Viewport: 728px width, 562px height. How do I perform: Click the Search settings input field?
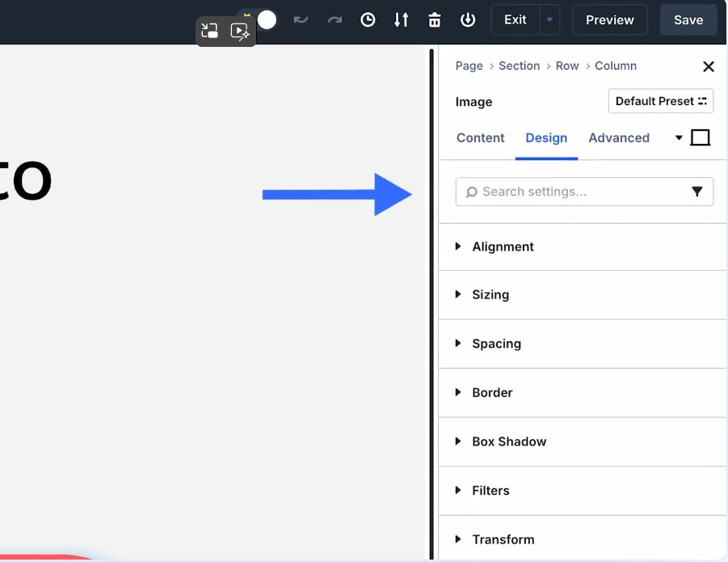[x=574, y=192]
